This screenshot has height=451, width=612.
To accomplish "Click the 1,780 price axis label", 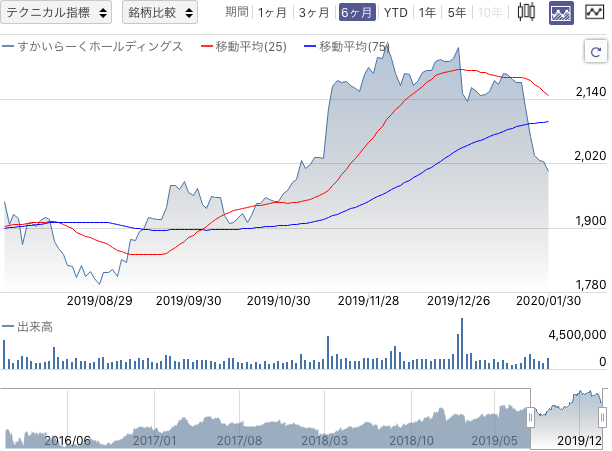I will coord(591,285).
